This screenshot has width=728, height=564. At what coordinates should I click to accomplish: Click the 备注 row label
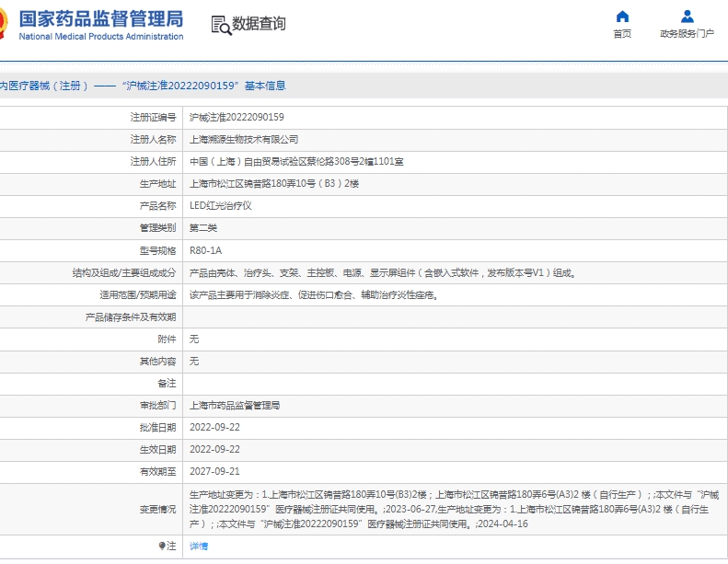(x=167, y=383)
